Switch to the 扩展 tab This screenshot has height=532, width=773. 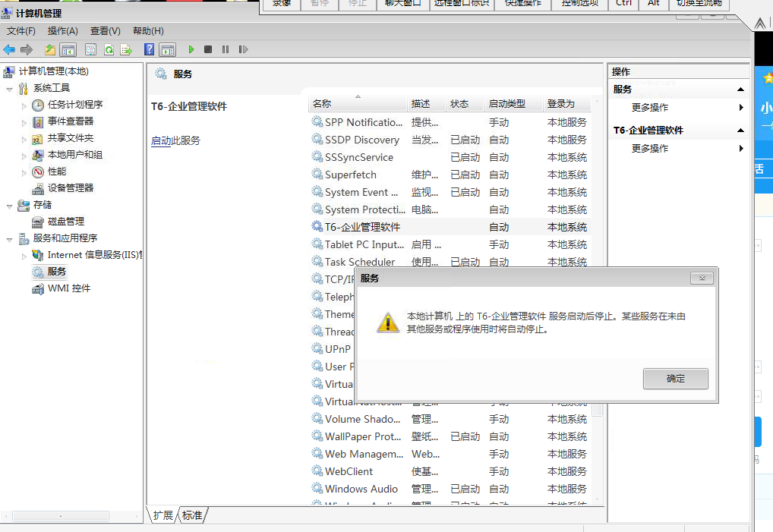pyautogui.click(x=162, y=515)
